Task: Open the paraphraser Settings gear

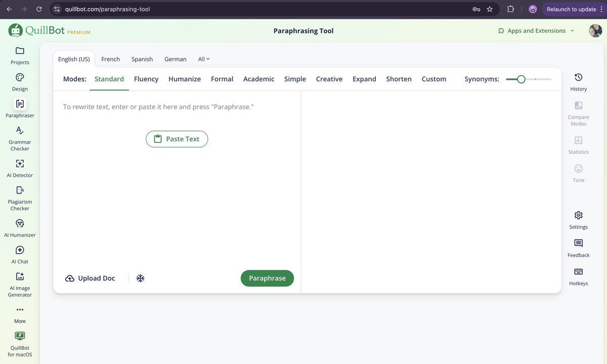Action: [579, 215]
